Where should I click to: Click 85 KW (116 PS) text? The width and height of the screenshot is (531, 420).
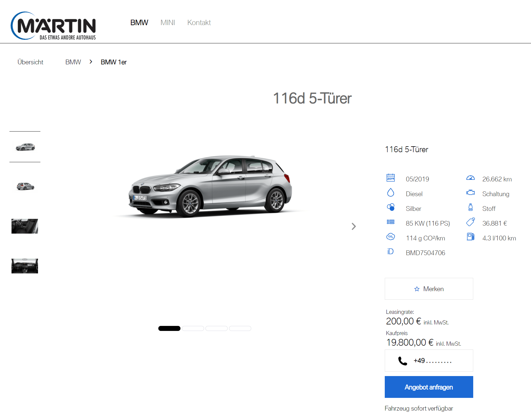tap(428, 223)
